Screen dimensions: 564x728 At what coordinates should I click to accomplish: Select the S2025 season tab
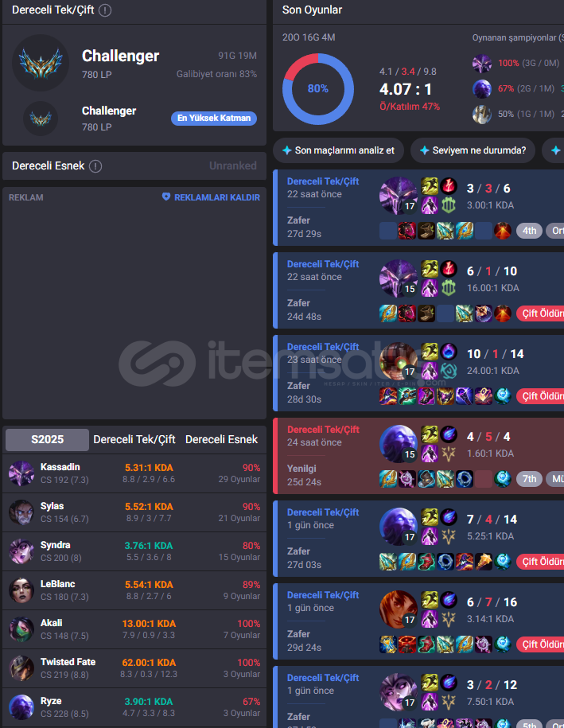click(47, 439)
